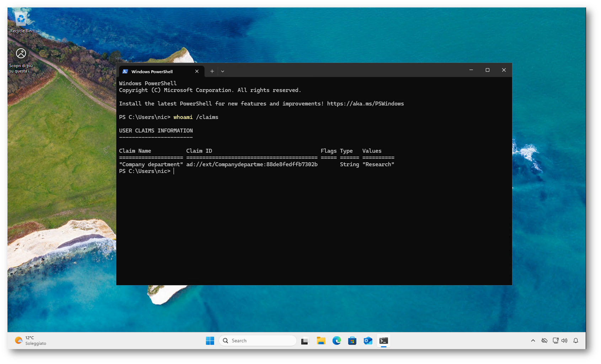Open the volume control tray icon
601x364 pixels.
[x=564, y=341]
